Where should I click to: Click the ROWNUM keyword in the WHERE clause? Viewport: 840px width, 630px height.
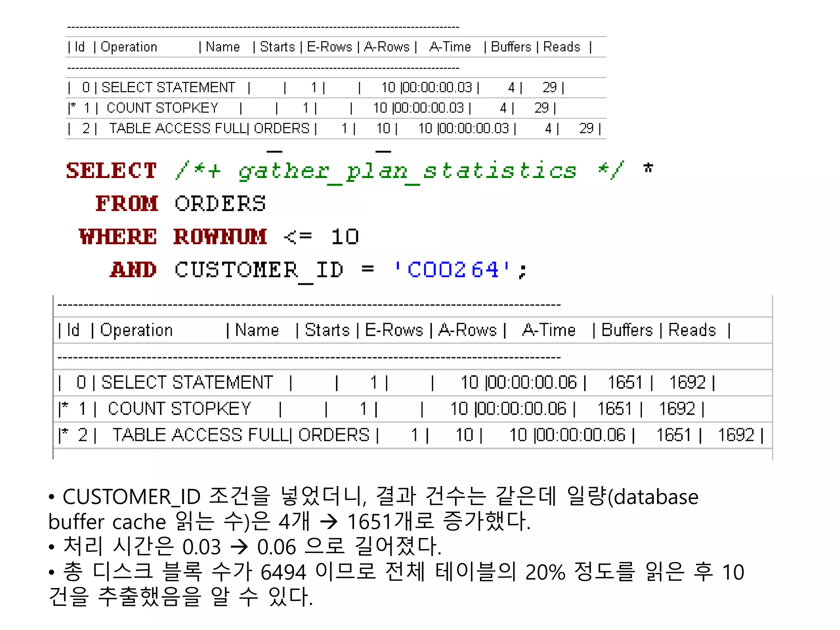[x=220, y=237]
